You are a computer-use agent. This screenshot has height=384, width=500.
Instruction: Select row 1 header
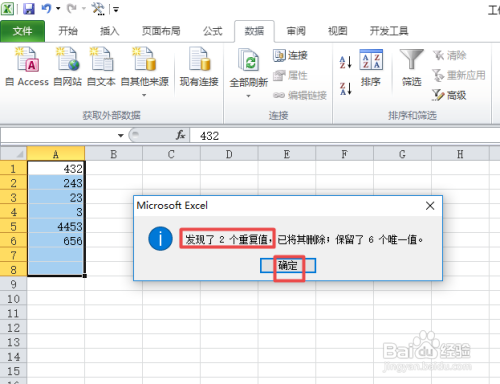pos(13,169)
